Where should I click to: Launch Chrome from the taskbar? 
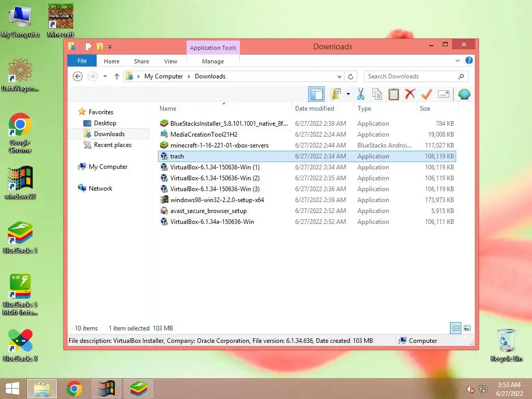point(74,389)
